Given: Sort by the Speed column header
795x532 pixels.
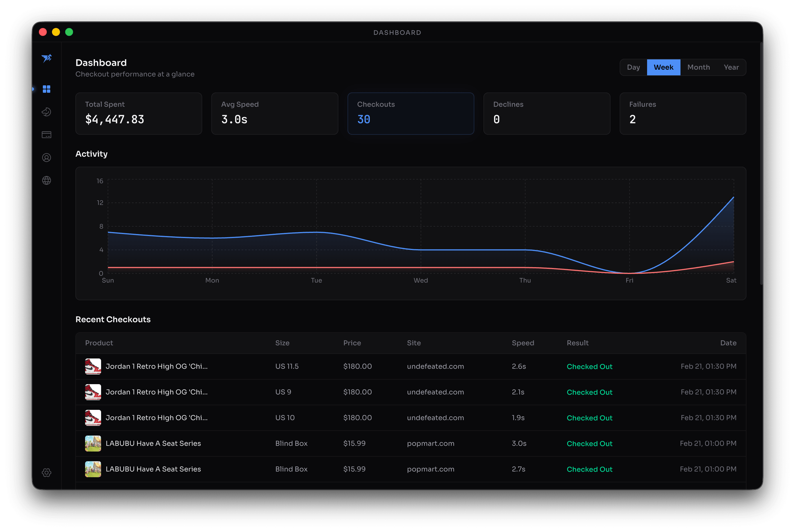Looking at the screenshot, I should 523,343.
